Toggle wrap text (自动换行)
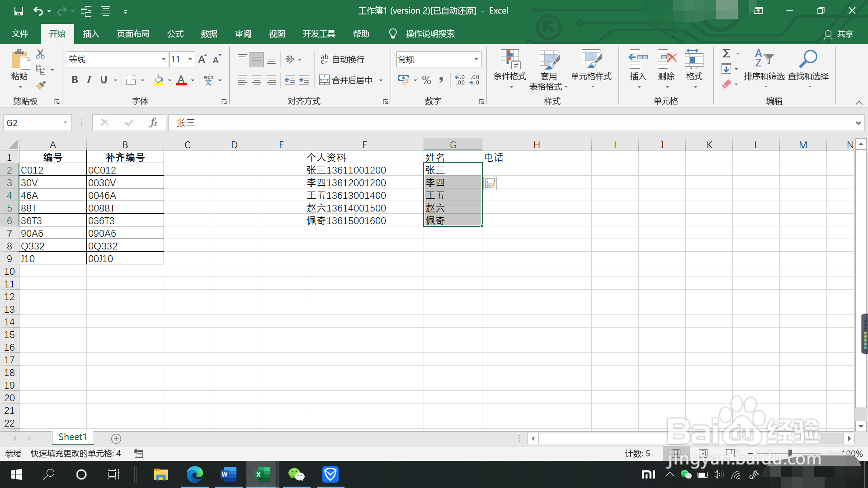This screenshot has width=868, height=488. [342, 59]
